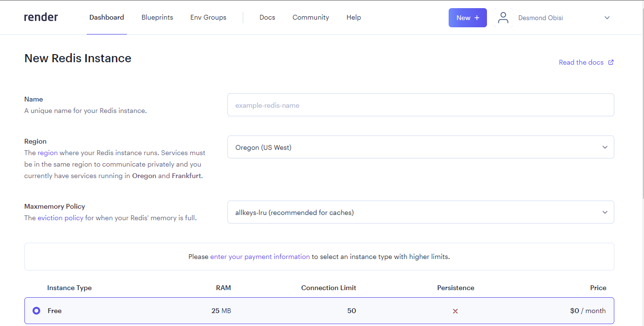Follow the region link in the Region description

pyautogui.click(x=48, y=153)
